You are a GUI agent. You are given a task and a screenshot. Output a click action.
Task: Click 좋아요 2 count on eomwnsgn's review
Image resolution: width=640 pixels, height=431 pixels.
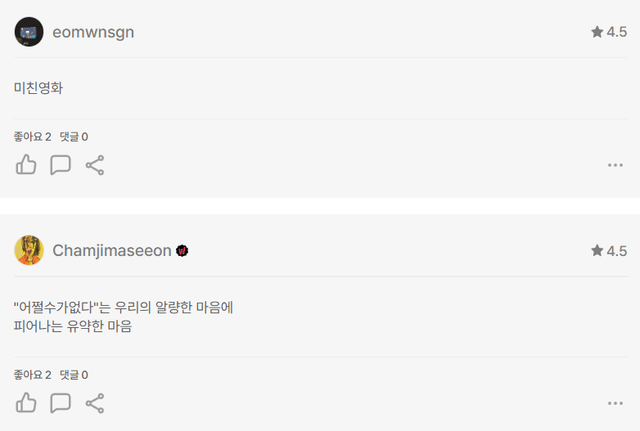click(x=32, y=137)
